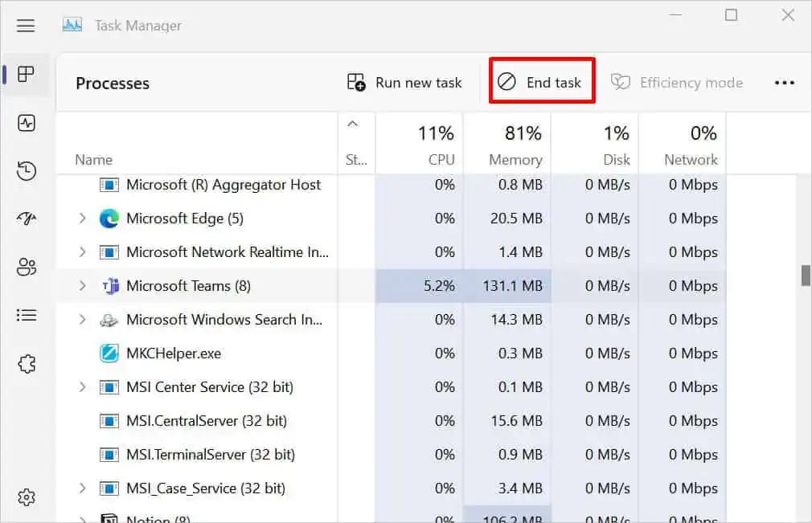Viewport: 812px width, 523px height.
Task: Open the Details list sidebar icon
Action: (27, 315)
